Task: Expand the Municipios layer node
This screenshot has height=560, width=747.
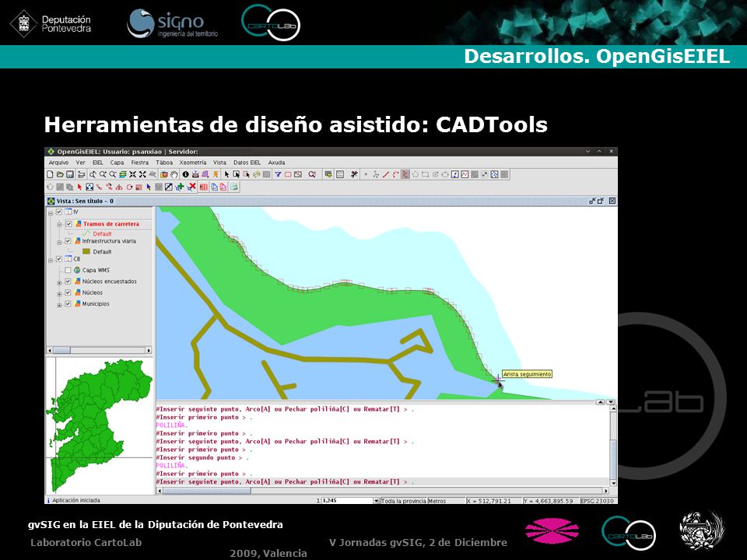Action: 59,305
